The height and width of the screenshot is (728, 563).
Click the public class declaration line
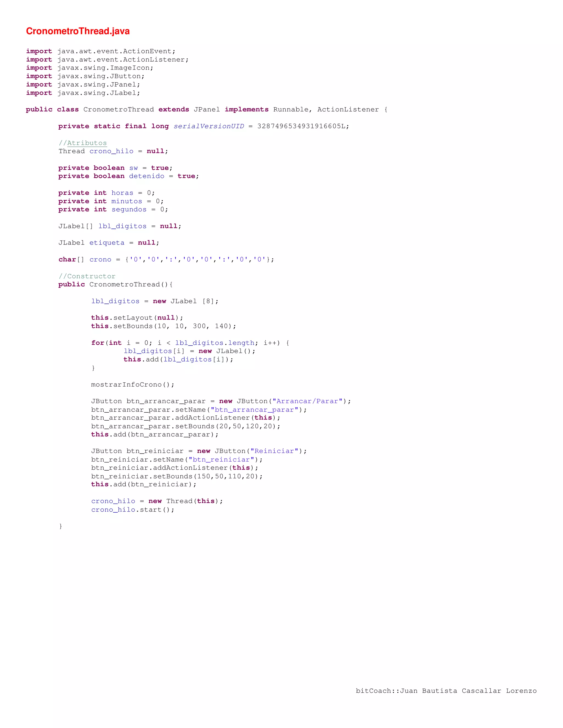tap(206, 110)
